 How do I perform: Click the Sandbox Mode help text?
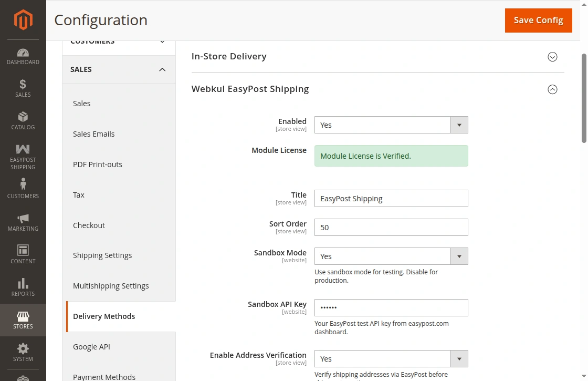click(x=376, y=276)
